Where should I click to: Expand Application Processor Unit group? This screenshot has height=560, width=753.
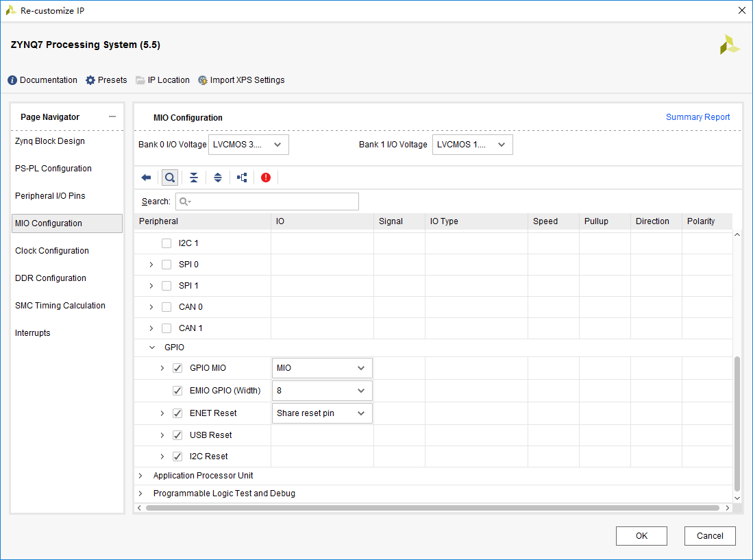click(x=140, y=476)
